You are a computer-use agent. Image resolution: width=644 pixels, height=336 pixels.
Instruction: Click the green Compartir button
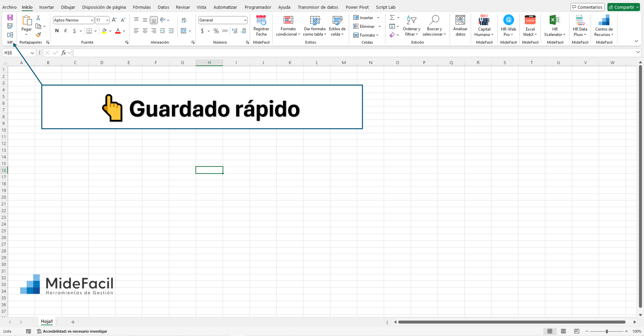point(621,7)
